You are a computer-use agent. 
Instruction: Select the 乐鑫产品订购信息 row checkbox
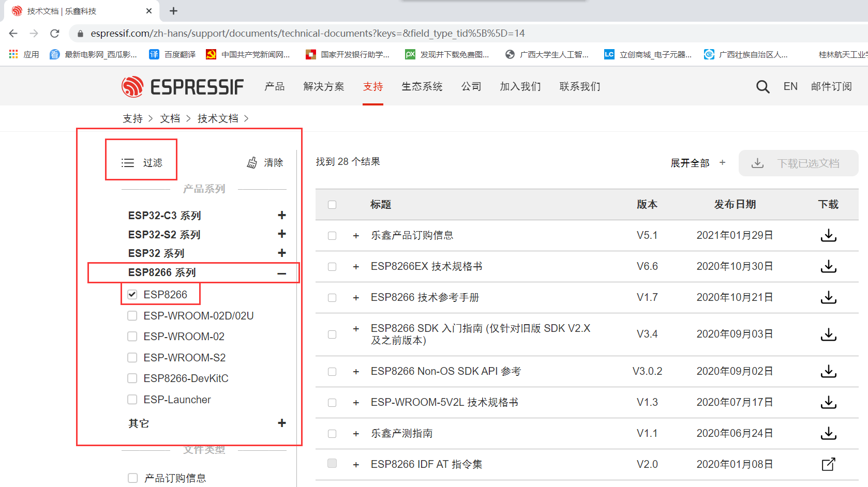[x=332, y=236]
